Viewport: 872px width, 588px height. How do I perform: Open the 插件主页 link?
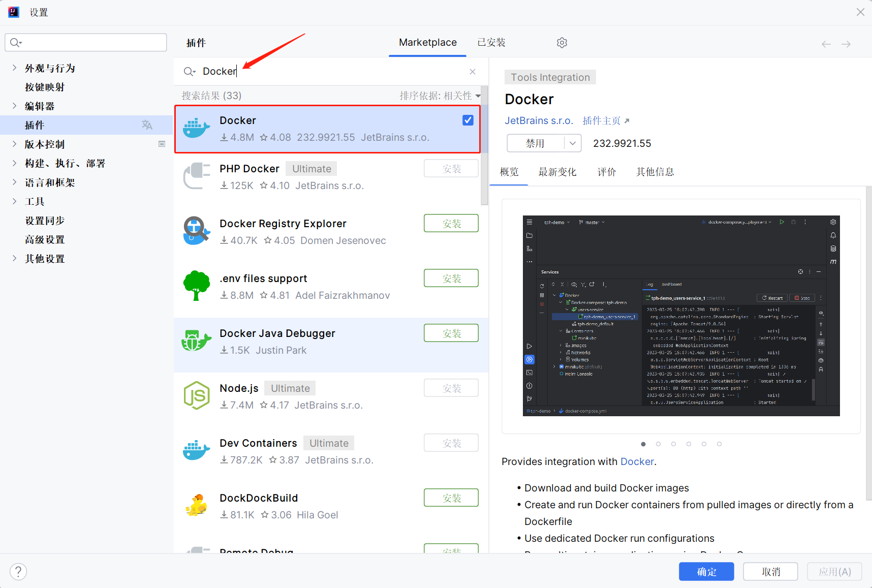606,120
